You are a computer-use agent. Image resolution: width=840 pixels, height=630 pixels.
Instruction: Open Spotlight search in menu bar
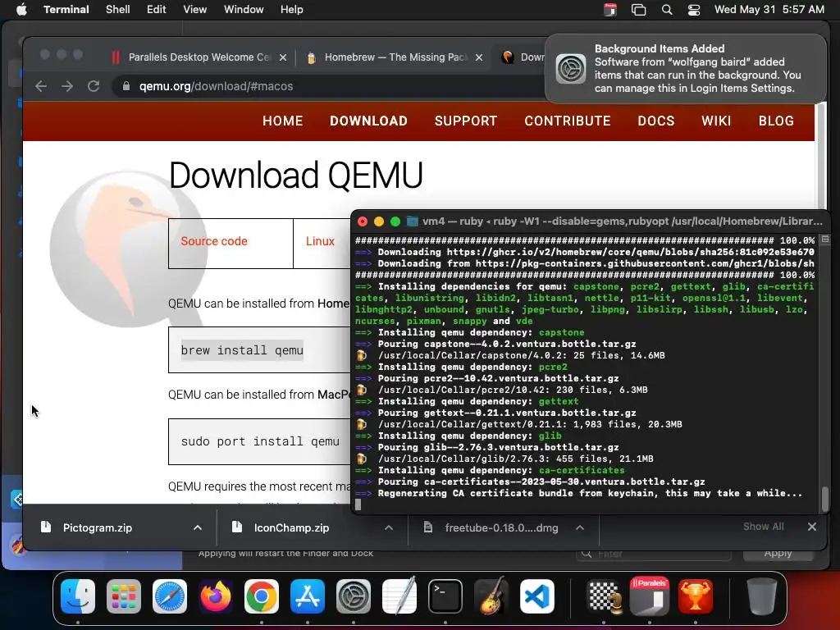667,10
